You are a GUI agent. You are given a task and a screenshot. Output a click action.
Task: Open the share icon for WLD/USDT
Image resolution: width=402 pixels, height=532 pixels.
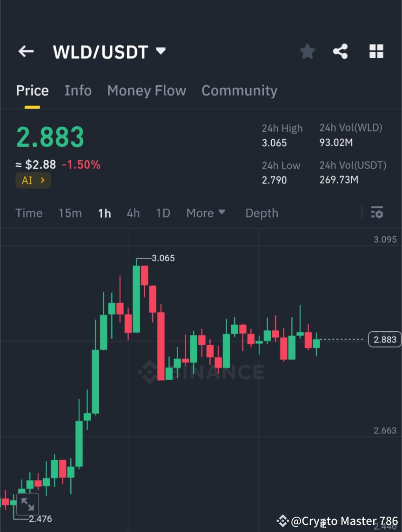341,51
